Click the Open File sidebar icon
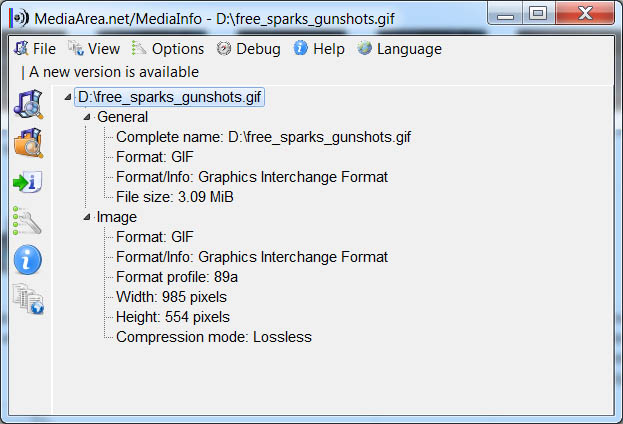The width and height of the screenshot is (623, 424). coord(28,104)
